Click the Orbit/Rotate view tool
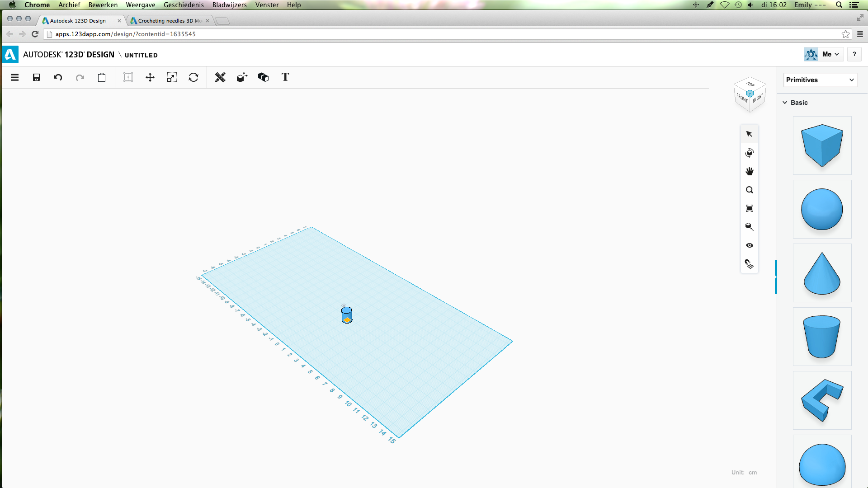Viewport: 868px width, 488px height. point(750,153)
